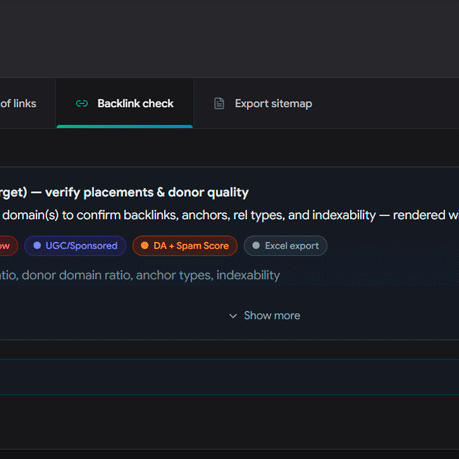This screenshot has width=459, height=459.
Task: Click the blue dot in UGC/Sponsored pill
Action: point(37,245)
